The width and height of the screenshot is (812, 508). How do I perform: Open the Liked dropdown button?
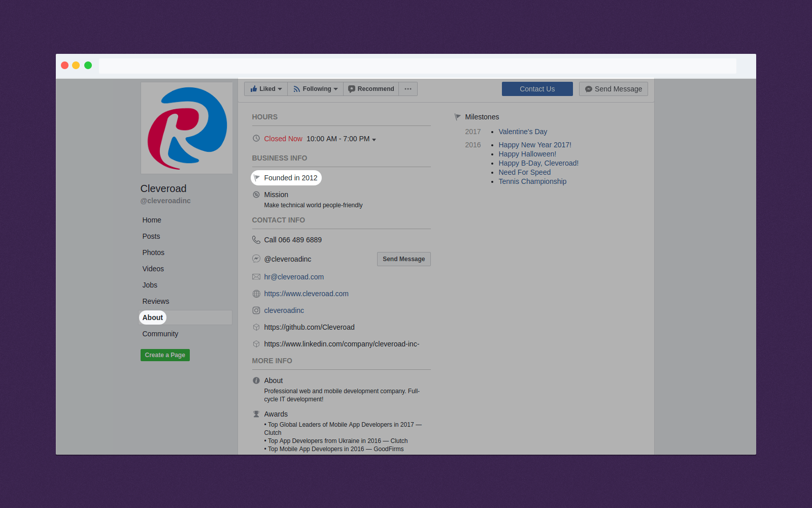(x=266, y=89)
